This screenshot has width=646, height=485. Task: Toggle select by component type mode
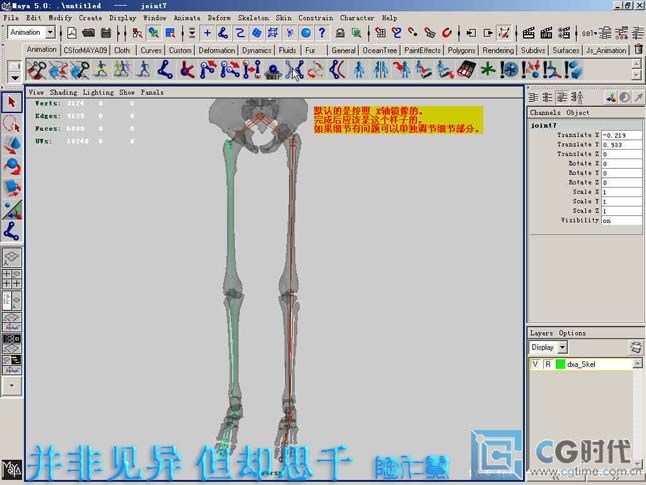tap(170, 33)
